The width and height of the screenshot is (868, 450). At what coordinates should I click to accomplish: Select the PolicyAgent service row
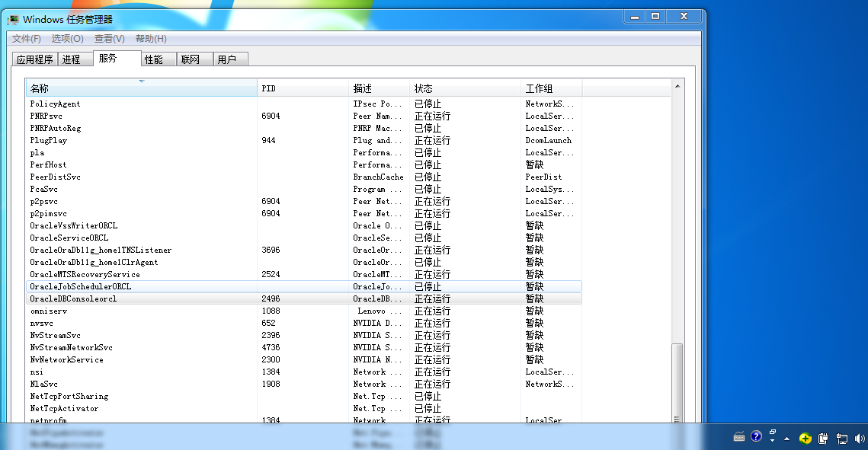(304, 104)
